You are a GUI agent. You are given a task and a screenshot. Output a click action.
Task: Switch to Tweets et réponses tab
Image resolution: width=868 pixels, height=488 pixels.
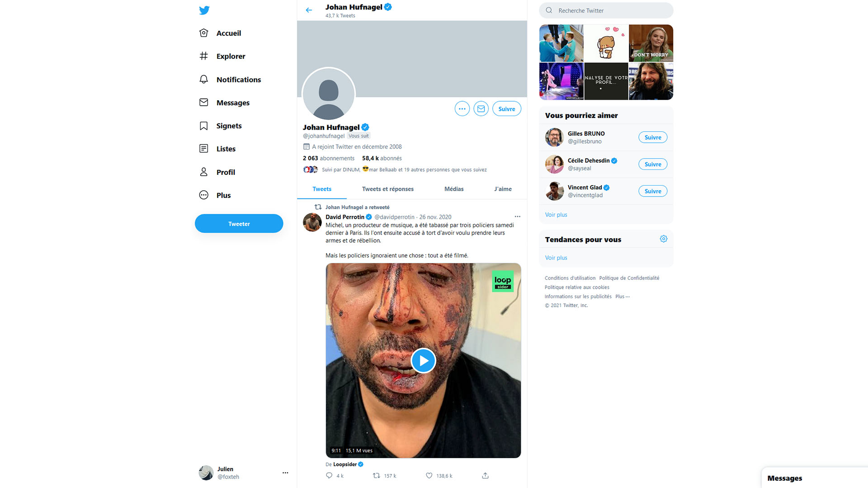click(387, 189)
